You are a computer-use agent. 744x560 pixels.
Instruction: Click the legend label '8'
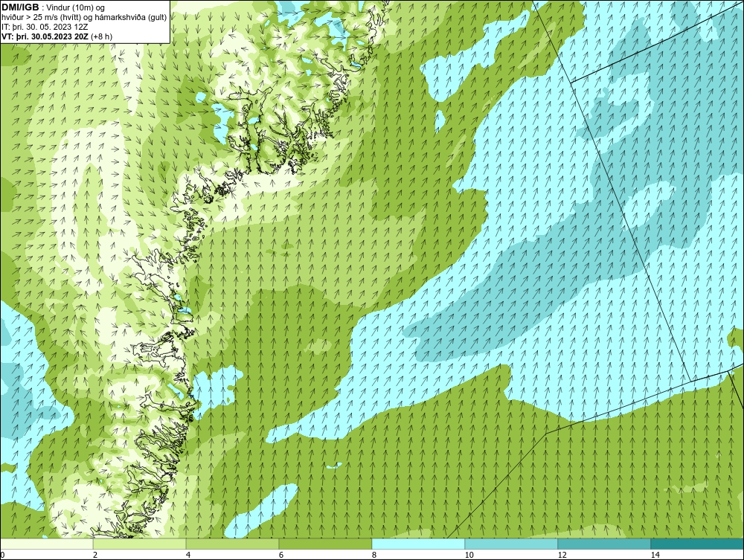pyautogui.click(x=374, y=555)
